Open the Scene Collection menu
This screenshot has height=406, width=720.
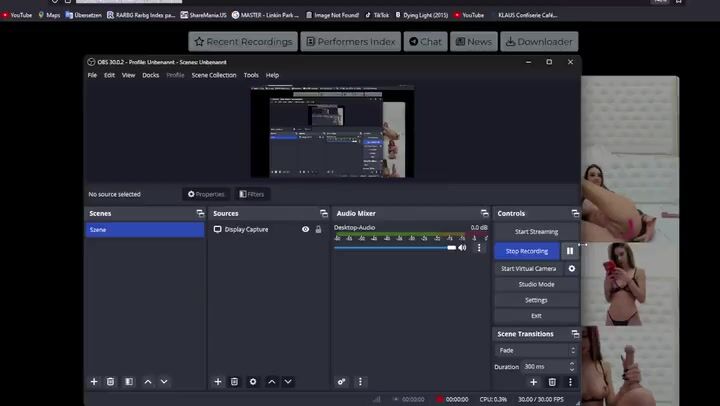[214, 75]
